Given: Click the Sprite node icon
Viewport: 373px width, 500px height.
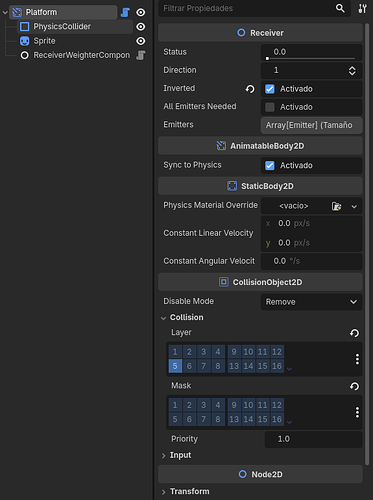Looking at the screenshot, I should click(x=25, y=41).
